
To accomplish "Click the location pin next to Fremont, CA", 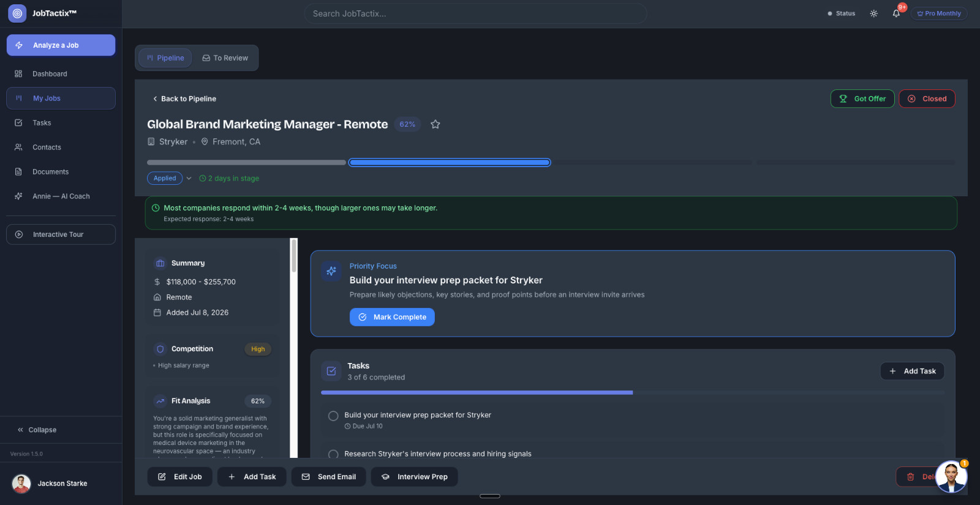I will [x=205, y=142].
